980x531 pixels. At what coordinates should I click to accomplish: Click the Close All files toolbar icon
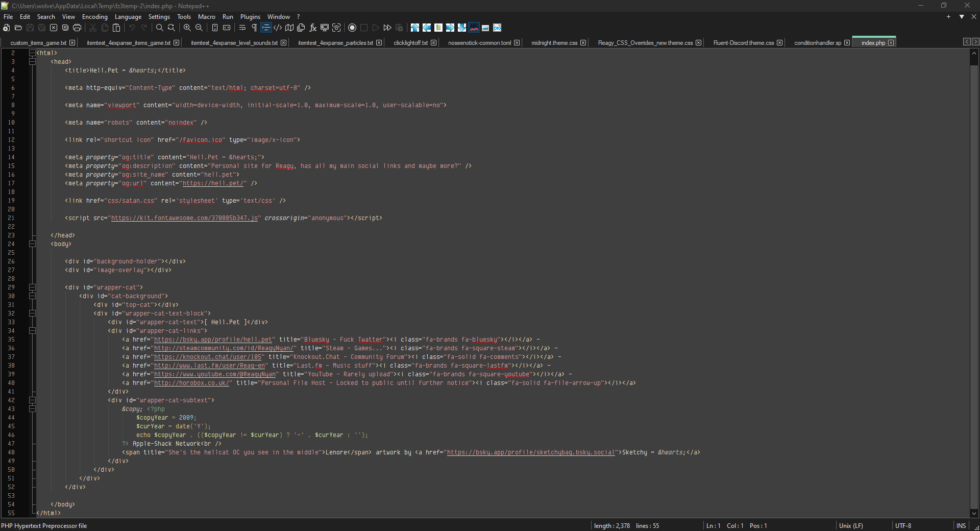coord(65,28)
